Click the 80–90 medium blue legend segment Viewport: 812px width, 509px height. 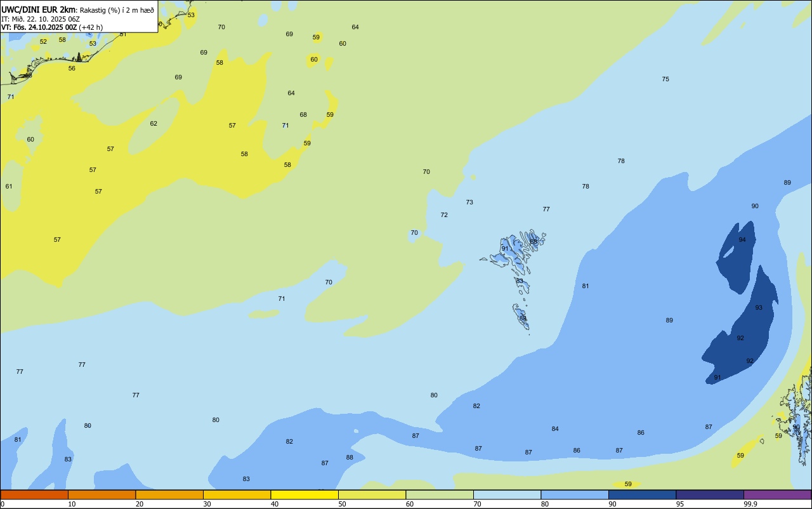pos(575,494)
